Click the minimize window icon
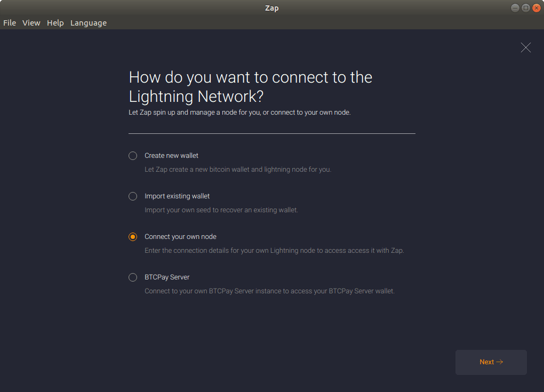The image size is (544, 392). (x=514, y=7)
